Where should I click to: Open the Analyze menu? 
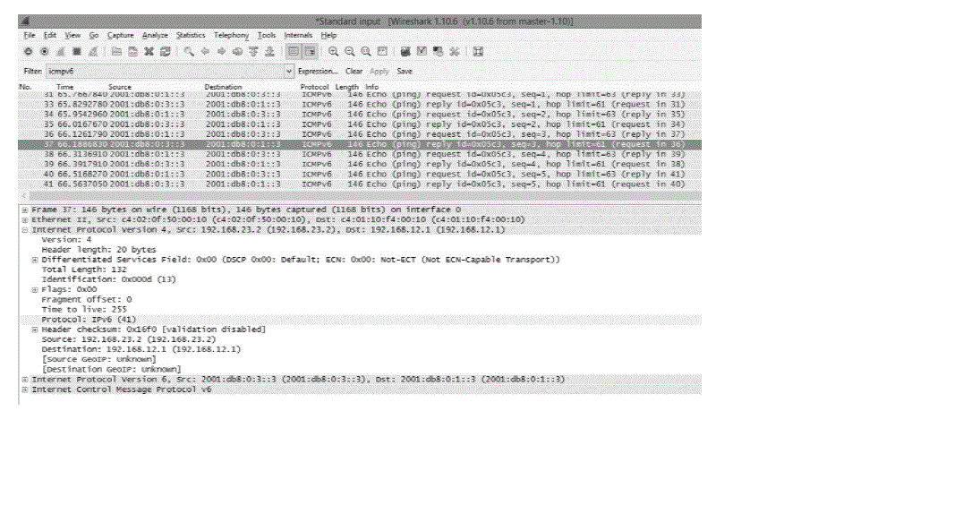click(154, 35)
